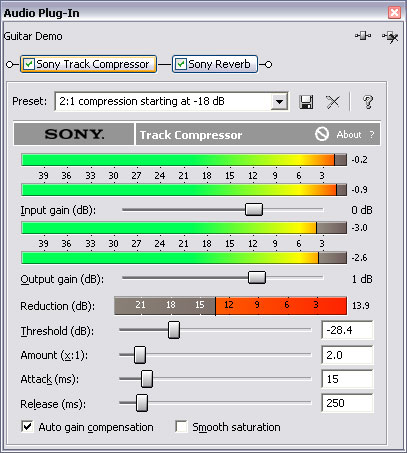Screen dimensions: 407x453
Task: Disable Sony Reverb checkbox
Action: (181, 64)
